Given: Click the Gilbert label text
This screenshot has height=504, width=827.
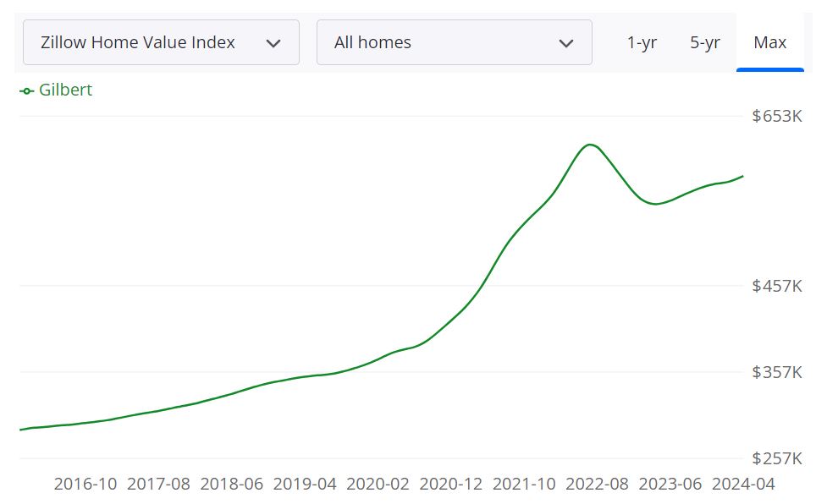Looking at the screenshot, I should tap(65, 89).
